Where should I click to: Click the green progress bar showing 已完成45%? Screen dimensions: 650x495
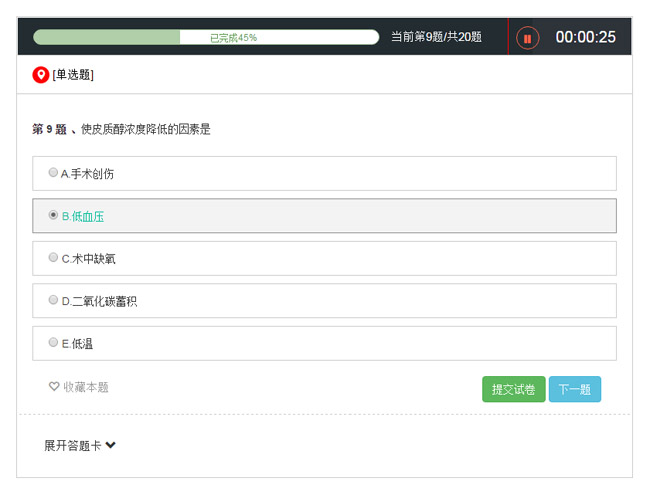point(206,37)
